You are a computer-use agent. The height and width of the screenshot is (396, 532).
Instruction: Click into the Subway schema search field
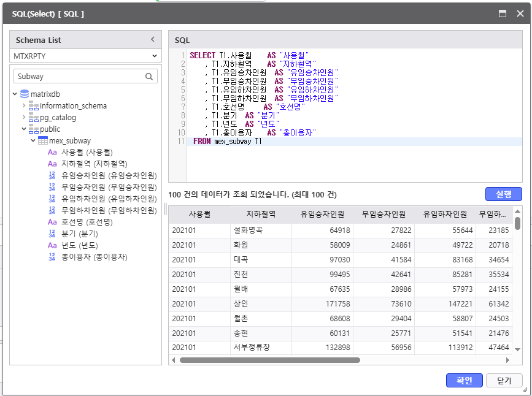[79, 77]
